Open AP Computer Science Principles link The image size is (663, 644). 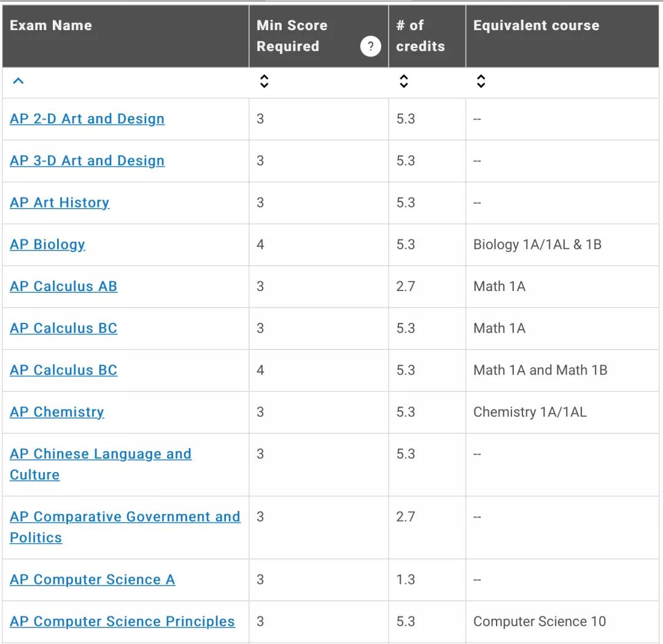click(x=122, y=621)
